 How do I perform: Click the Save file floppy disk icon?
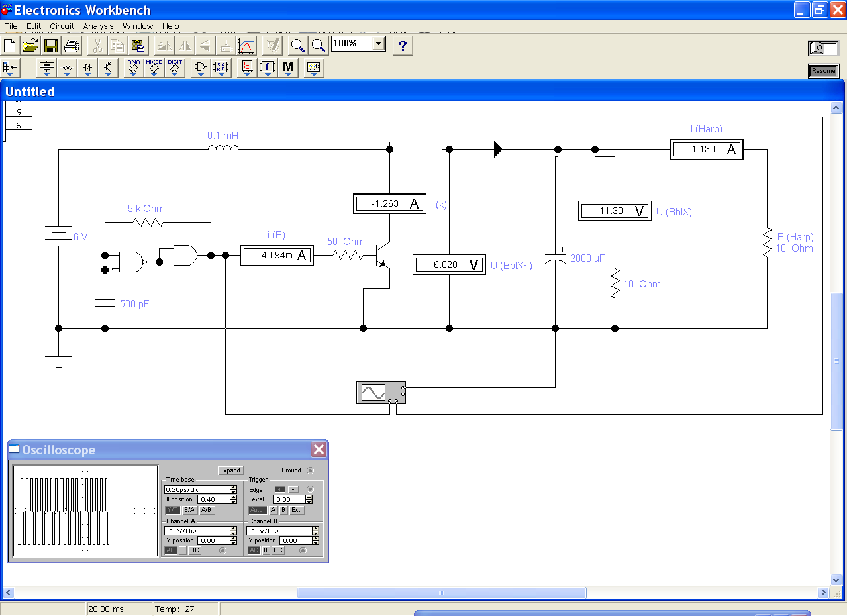coord(51,46)
